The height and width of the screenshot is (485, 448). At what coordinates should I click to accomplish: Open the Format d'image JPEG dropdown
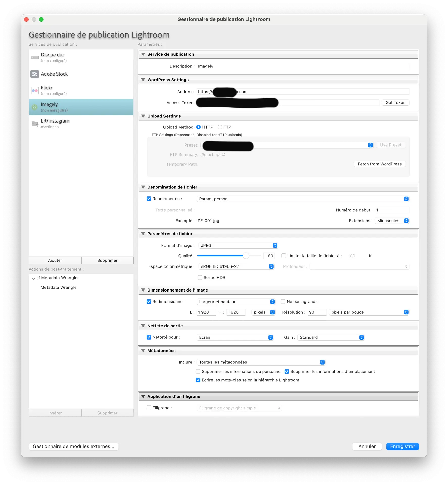pos(238,245)
